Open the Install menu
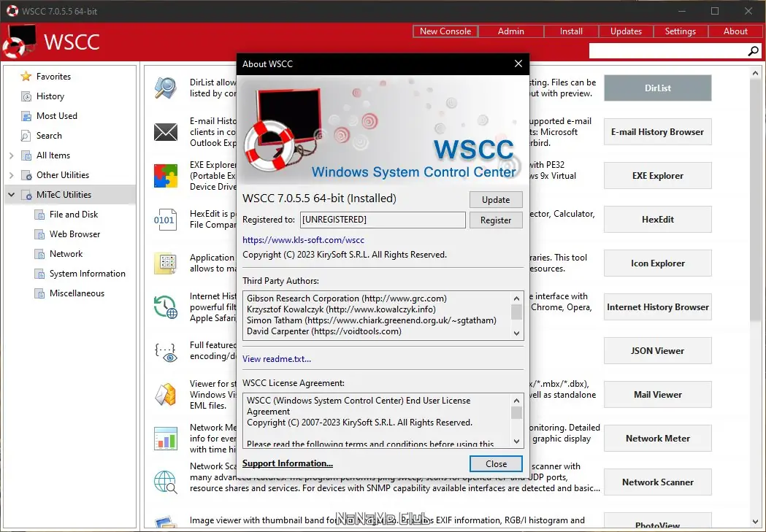 pyautogui.click(x=571, y=31)
